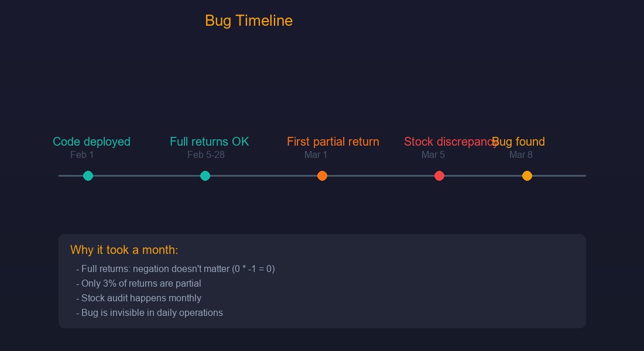Image resolution: width=644 pixels, height=351 pixels.
Task: Select the orange First partial return marker
Action: click(x=322, y=175)
